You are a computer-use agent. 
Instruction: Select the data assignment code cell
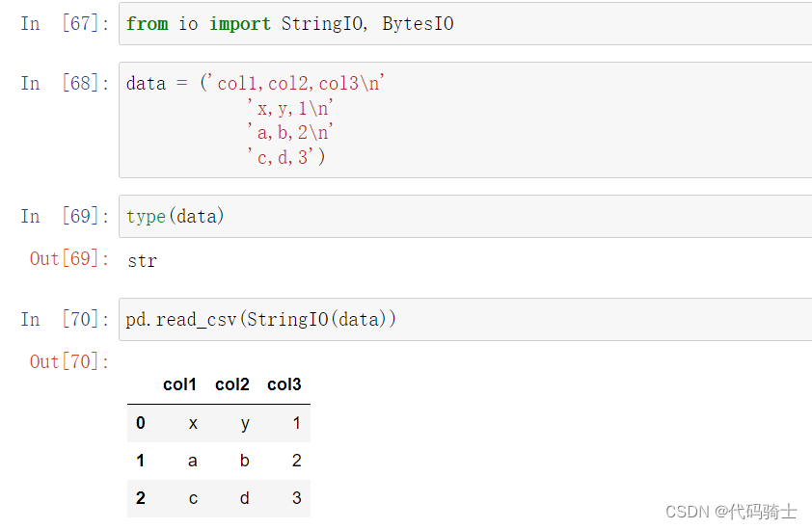(x=465, y=120)
